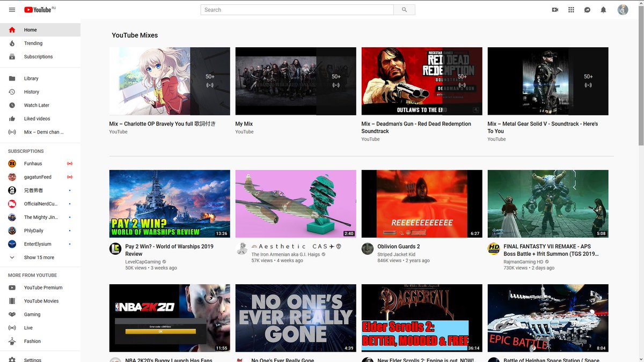Screen dimensions: 644x362
Task: Click the YouTube Premium icon
Action: click(12, 288)
